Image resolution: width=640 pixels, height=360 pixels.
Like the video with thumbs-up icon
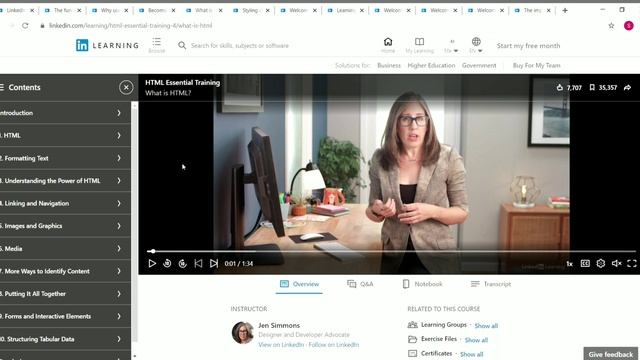tap(560, 87)
